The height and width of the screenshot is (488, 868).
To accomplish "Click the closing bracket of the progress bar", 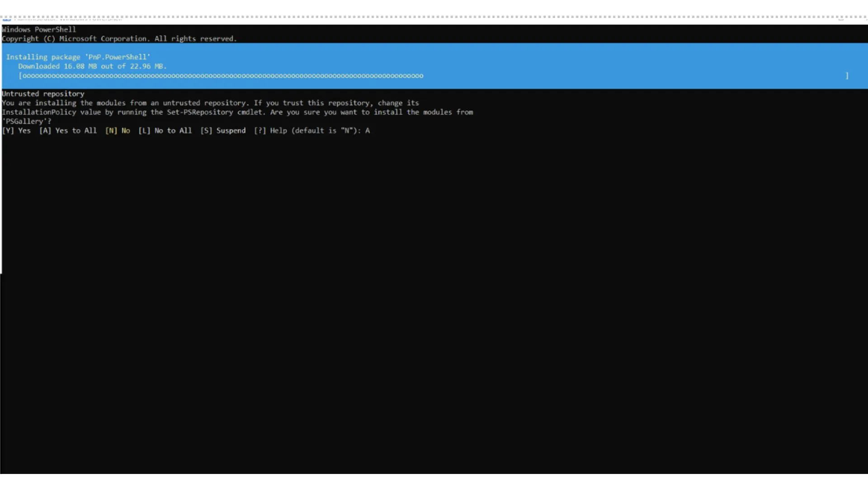I will pyautogui.click(x=847, y=76).
